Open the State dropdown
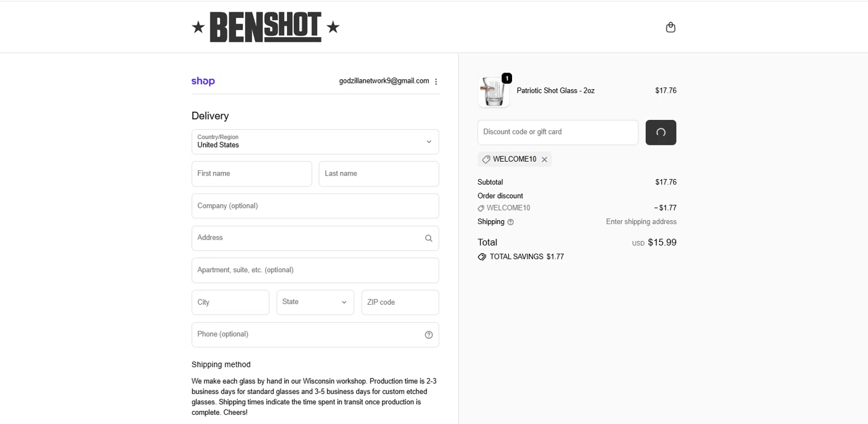 click(315, 302)
